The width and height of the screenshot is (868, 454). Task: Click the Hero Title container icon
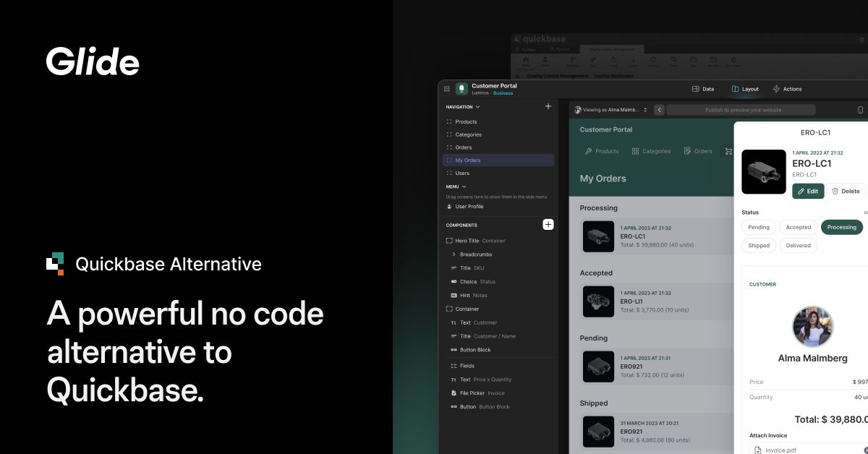(449, 241)
